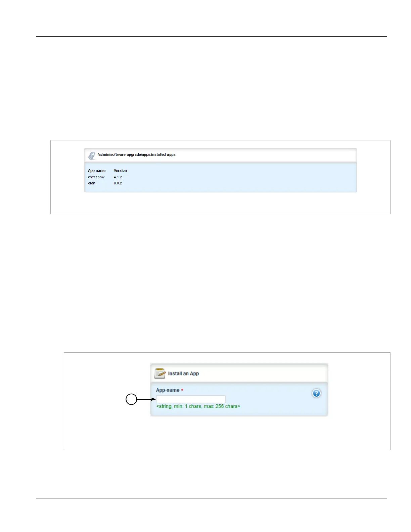Click the green string min max chars hint
411x532 pixels.
pos(198,406)
